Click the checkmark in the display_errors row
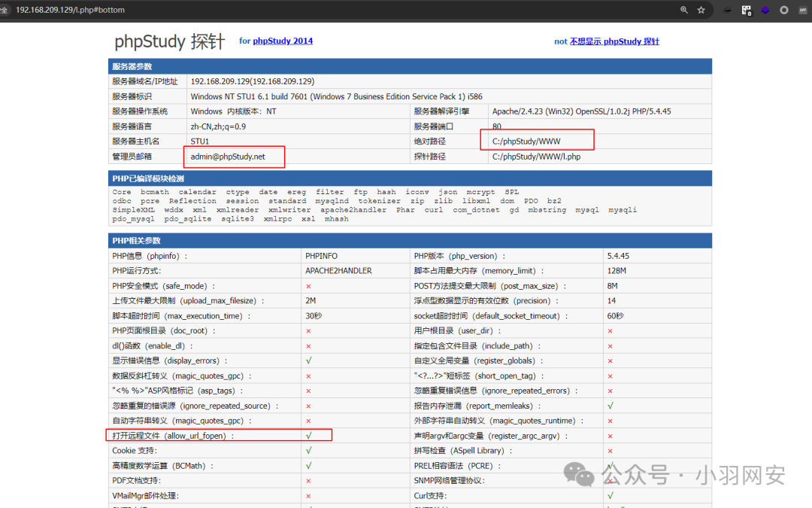Viewport: 812px width, 508px height. point(309,360)
